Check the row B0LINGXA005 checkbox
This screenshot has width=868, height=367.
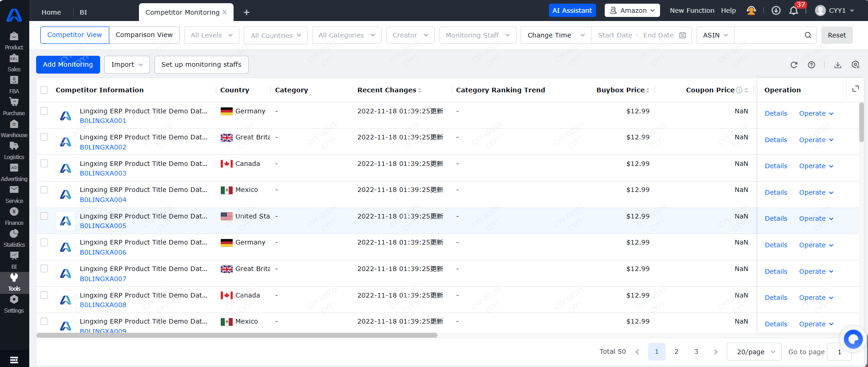pos(44,216)
